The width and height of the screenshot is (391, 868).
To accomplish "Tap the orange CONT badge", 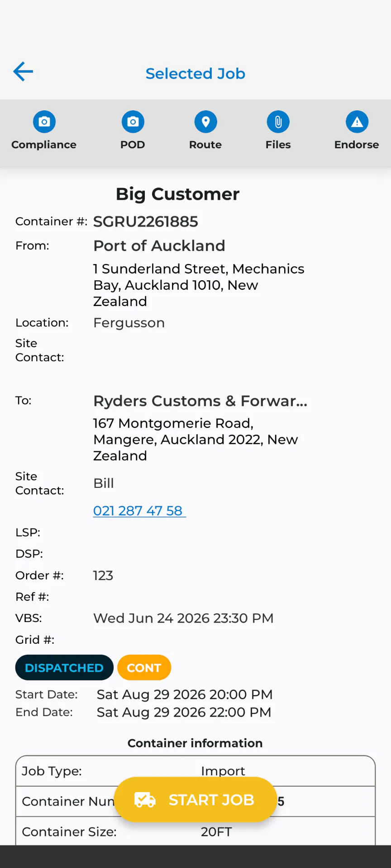I will (144, 667).
